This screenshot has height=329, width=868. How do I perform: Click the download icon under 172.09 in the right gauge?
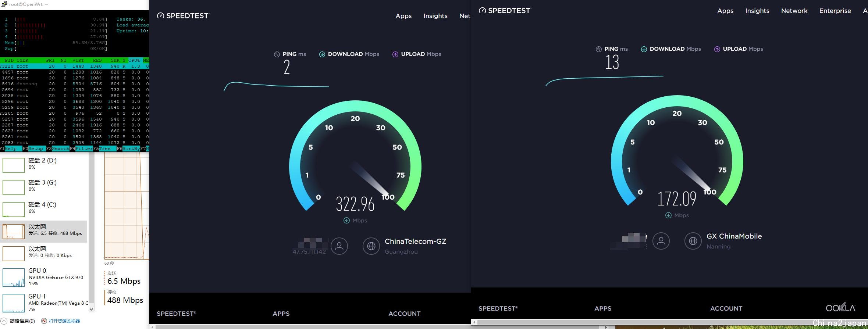[x=668, y=215]
